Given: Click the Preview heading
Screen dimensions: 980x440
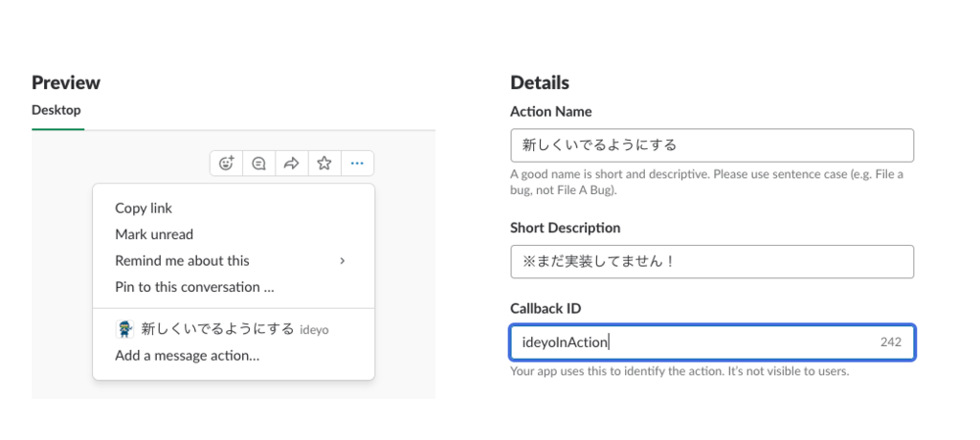Looking at the screenshot, I should click(x=66, y=82).
